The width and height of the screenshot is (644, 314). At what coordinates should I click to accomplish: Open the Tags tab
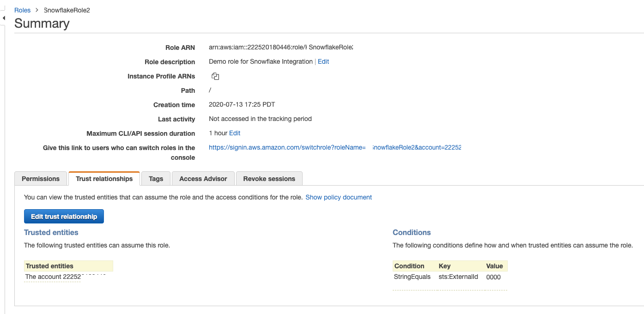[x=156, y=179]
